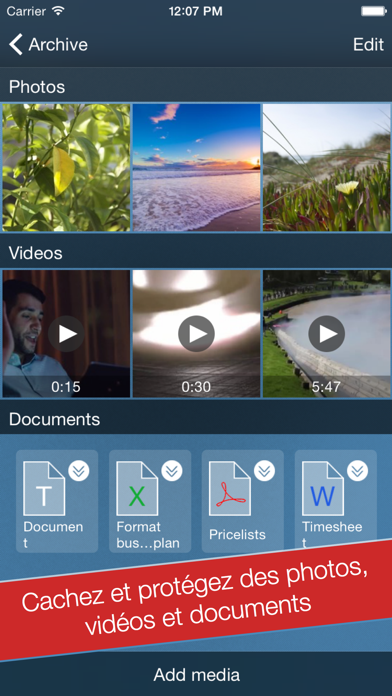Expand options for the Document file
The width and height of the screenshot is (392, 696).
pos(79,471)
